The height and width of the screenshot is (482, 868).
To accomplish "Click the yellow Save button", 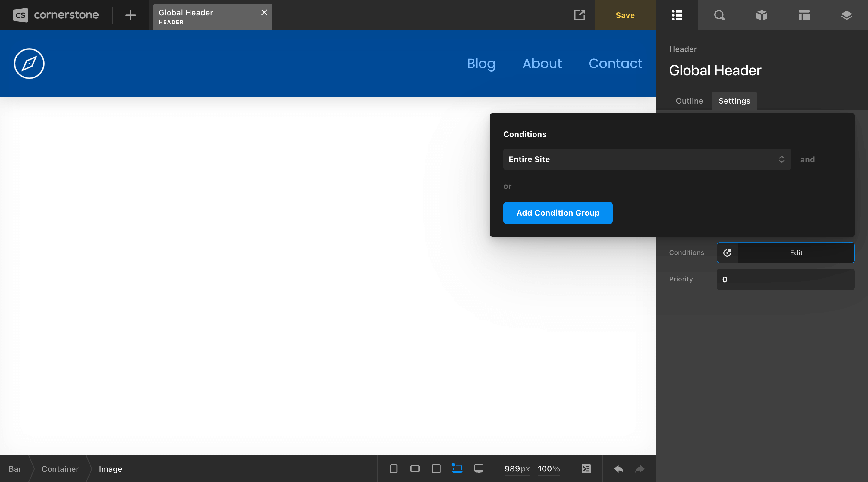I will coord(625,15).
